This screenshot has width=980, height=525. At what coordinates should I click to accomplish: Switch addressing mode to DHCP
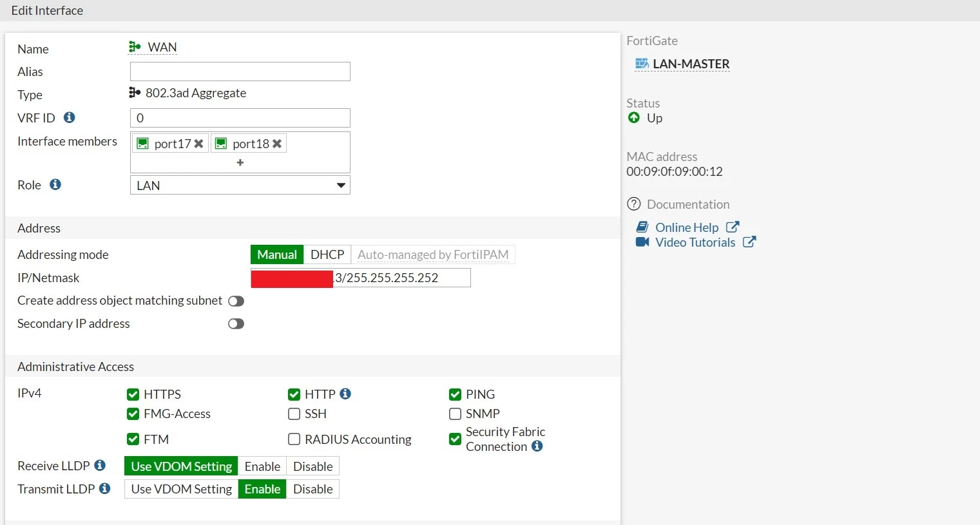point(327,254)
